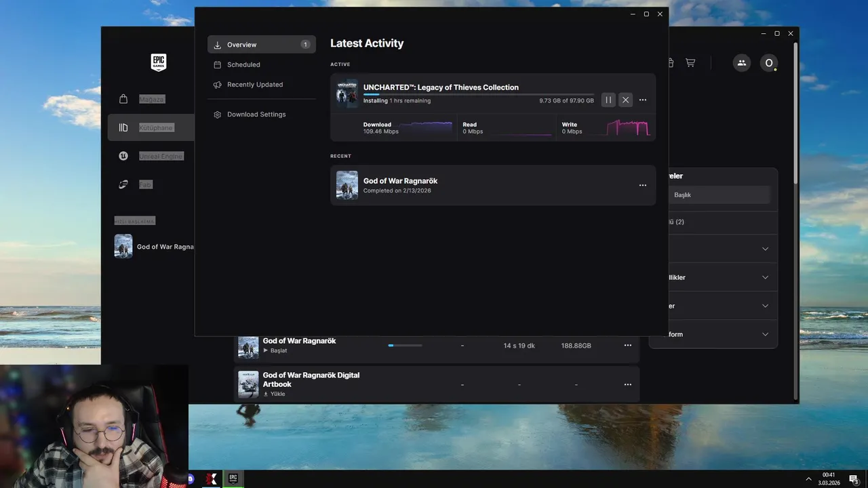Screen dimensions: 868x488
Task: Click the '14 s 19 dk' playtime value
Action: tap(519, 346)
